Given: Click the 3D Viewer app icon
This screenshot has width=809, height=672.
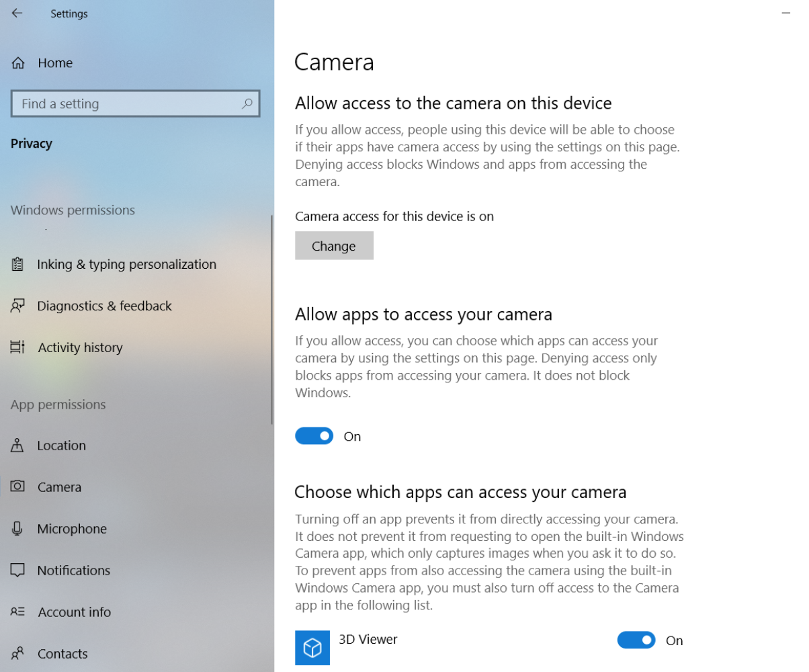Looking at the screenshot, I should pos(312,648).
